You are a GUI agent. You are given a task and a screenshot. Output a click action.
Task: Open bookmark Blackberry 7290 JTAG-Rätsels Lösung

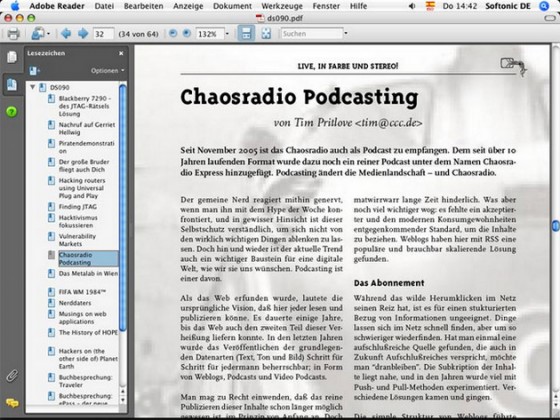(84, 106)
